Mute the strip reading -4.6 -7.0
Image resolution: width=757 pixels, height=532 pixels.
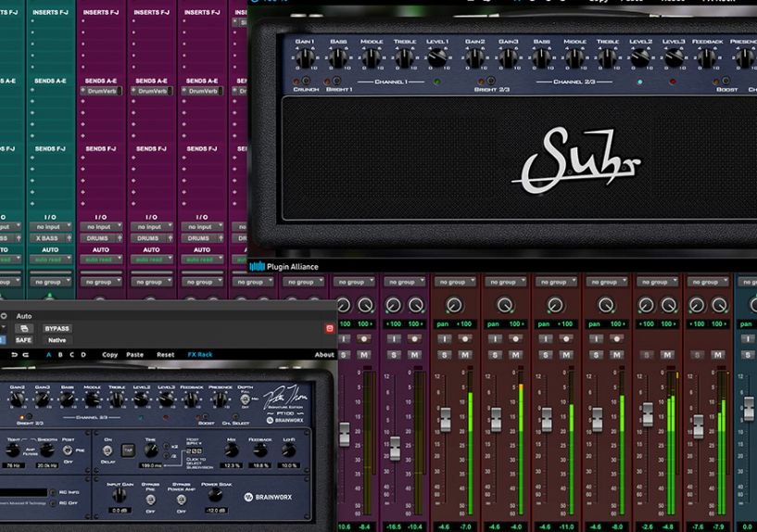pos(464,355)
